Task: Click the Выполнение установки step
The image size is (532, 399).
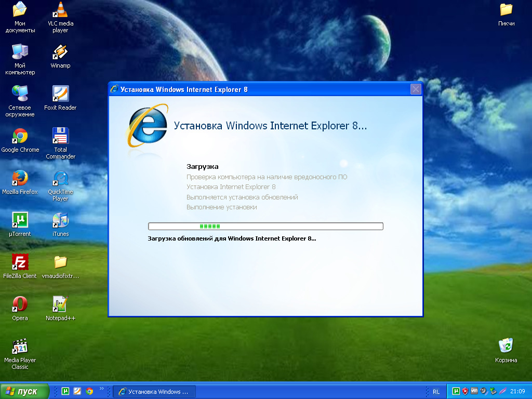Action: (x=221, y=207)
